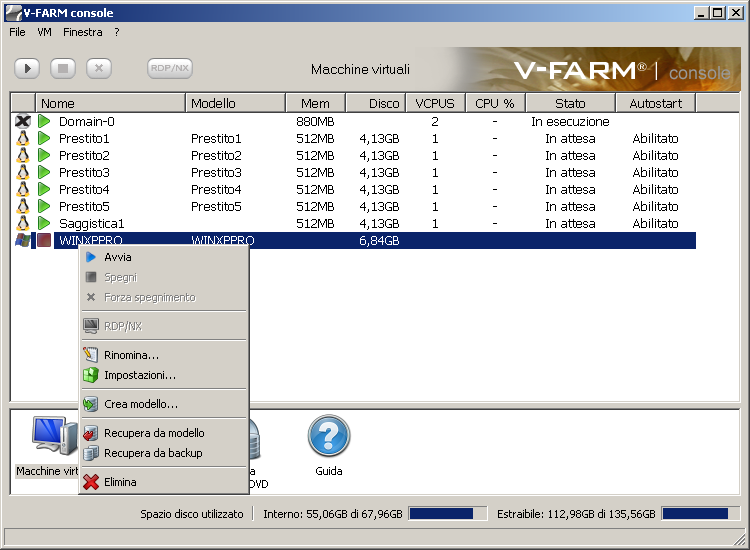The width and height of the screenshot is (750, 550).
Task: Open the Guida help icon
Action: pyautogui.click(x=329, y=436)
